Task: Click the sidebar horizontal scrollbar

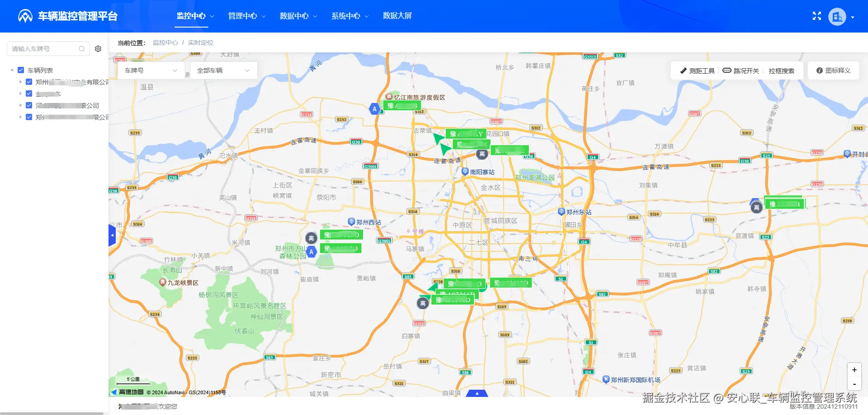Action: pyautogui.click(x=52, y=413)
